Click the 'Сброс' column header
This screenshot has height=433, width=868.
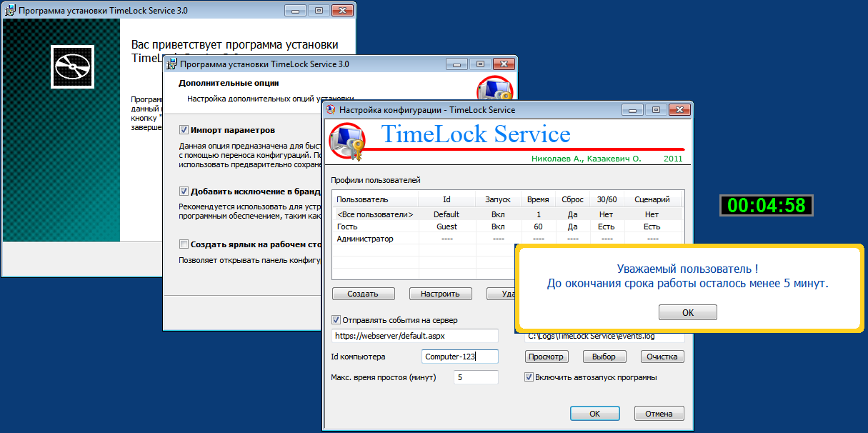coord(572,199)
